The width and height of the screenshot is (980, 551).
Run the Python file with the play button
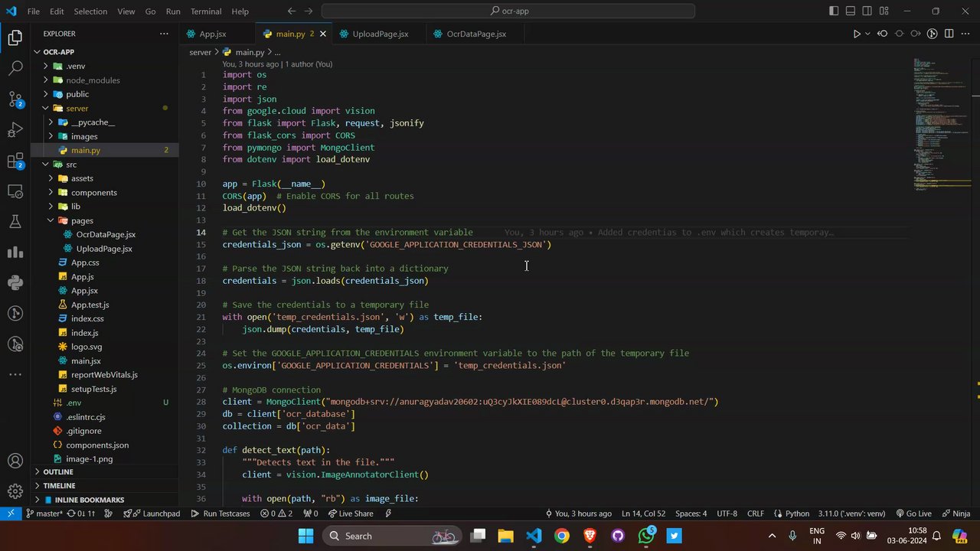(x=857, y=34)
